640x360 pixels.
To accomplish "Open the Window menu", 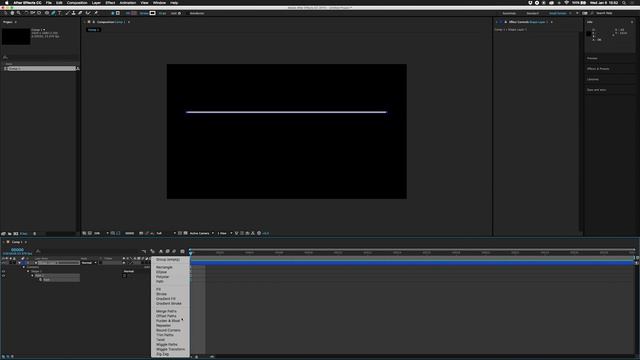I will 159,3.
